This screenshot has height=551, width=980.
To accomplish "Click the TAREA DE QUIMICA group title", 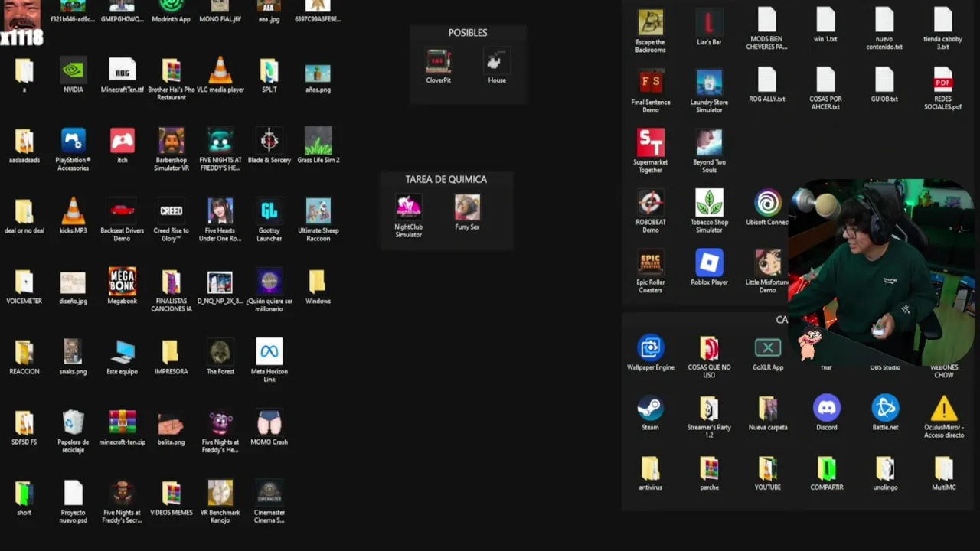I will click(446, 179).
